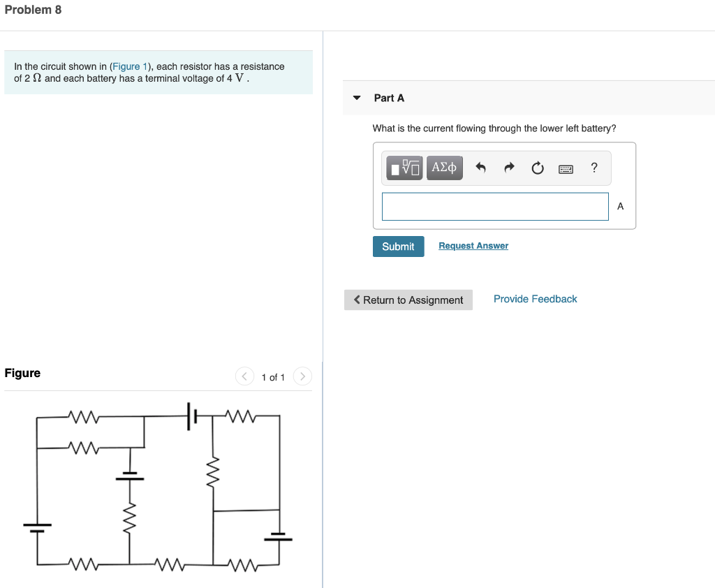Open the Figure 1 link in the problem statement
Screen dimensions: 715x588
pyautogui.click(x=129, y=66)
